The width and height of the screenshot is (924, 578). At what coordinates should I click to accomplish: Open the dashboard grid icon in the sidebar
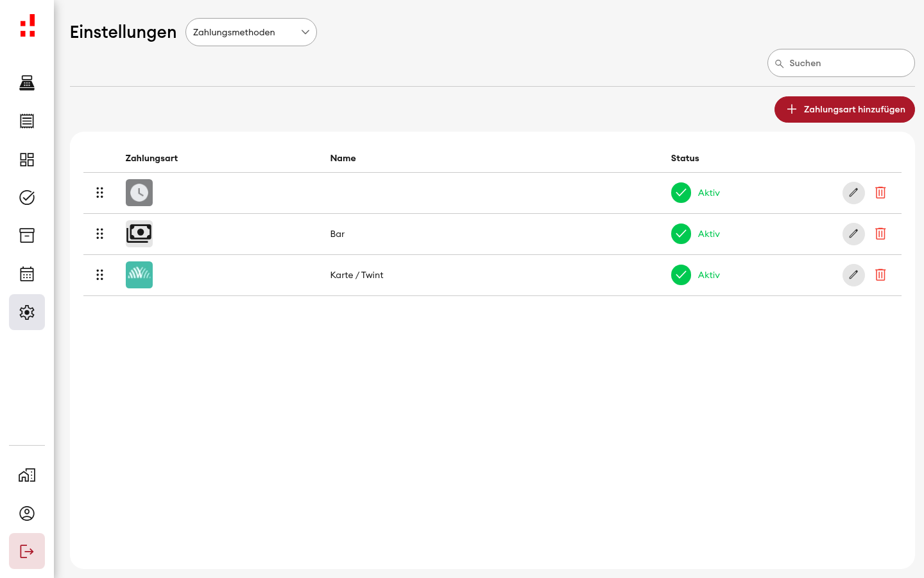27,159
